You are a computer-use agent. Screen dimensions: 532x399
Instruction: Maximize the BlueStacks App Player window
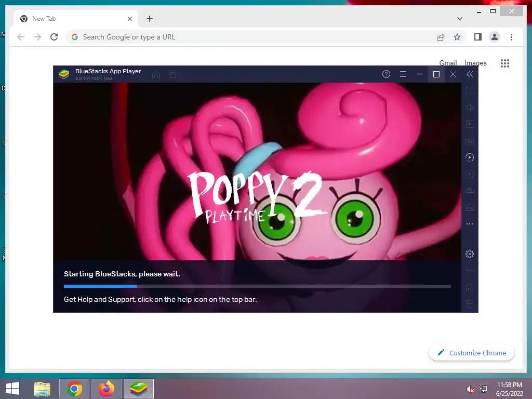click(x=436, y=74)
